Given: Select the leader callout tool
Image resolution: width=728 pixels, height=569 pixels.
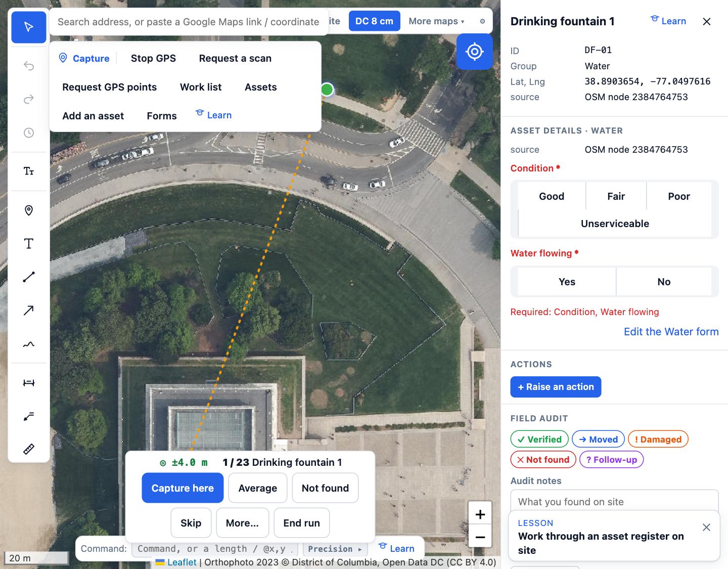Looking at the screenshot, I should tap(29, 416).
